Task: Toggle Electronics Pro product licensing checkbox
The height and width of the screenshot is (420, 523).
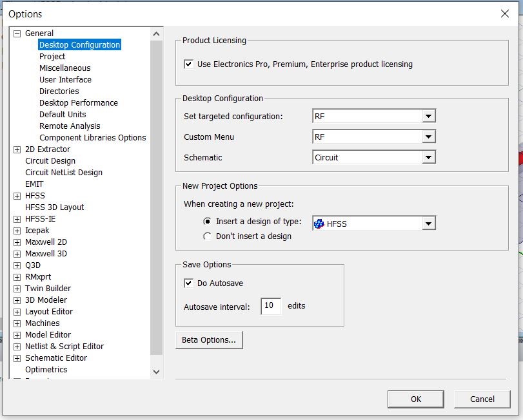Action: [x=188, y=64]
